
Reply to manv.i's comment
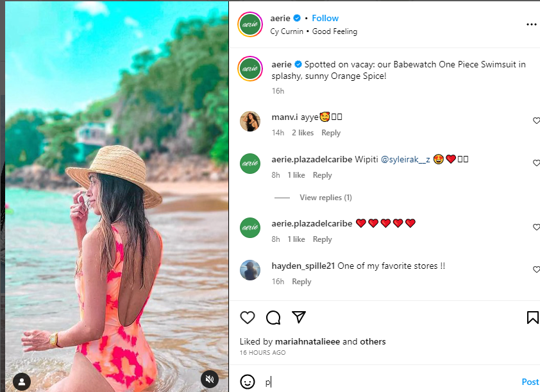331,133
